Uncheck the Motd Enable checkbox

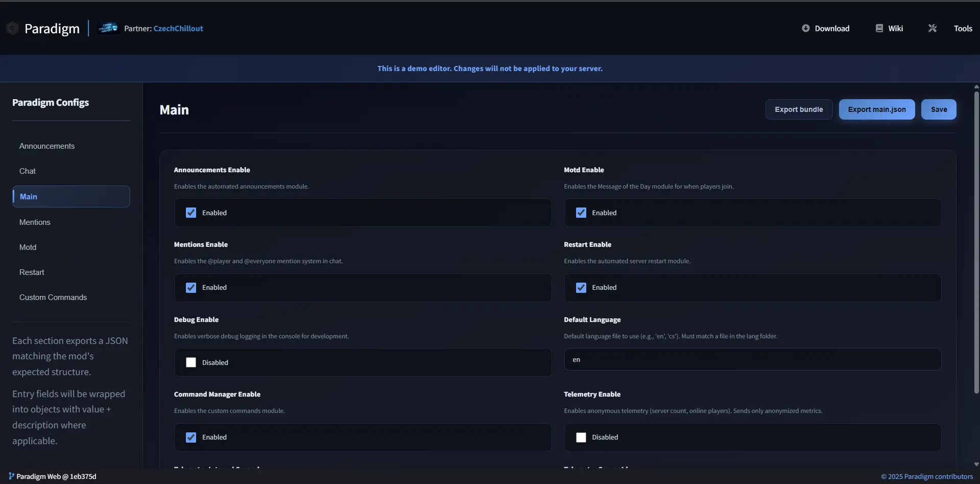[581, 213]
